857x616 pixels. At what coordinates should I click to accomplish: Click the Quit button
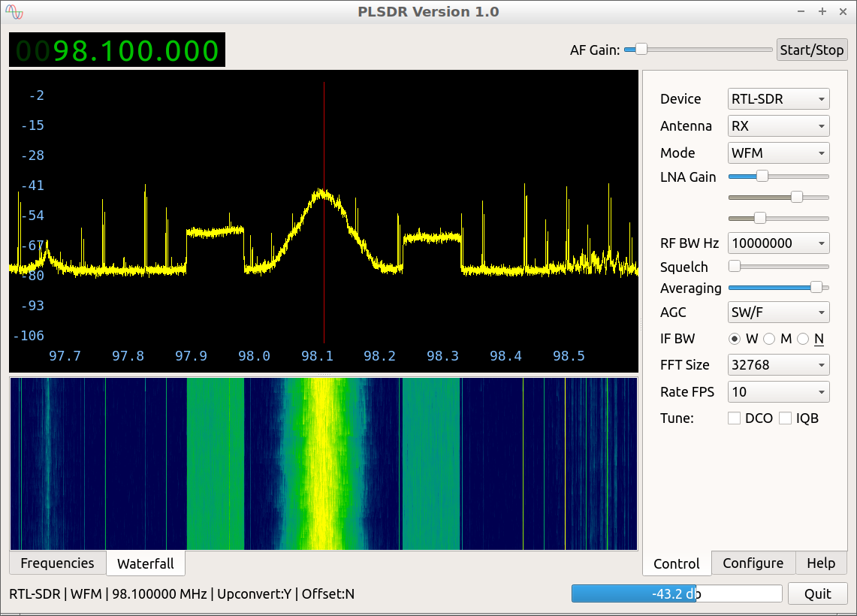(817, 594)
